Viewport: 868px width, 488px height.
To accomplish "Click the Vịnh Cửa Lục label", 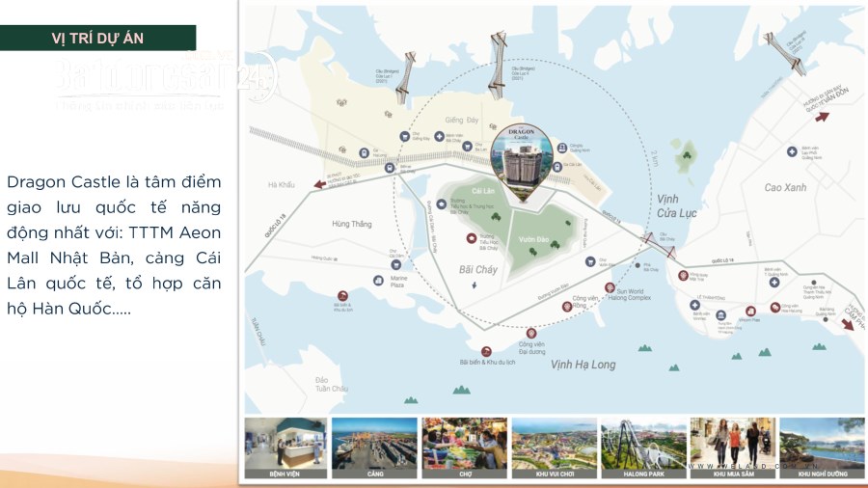I will (x=676, y=205).
